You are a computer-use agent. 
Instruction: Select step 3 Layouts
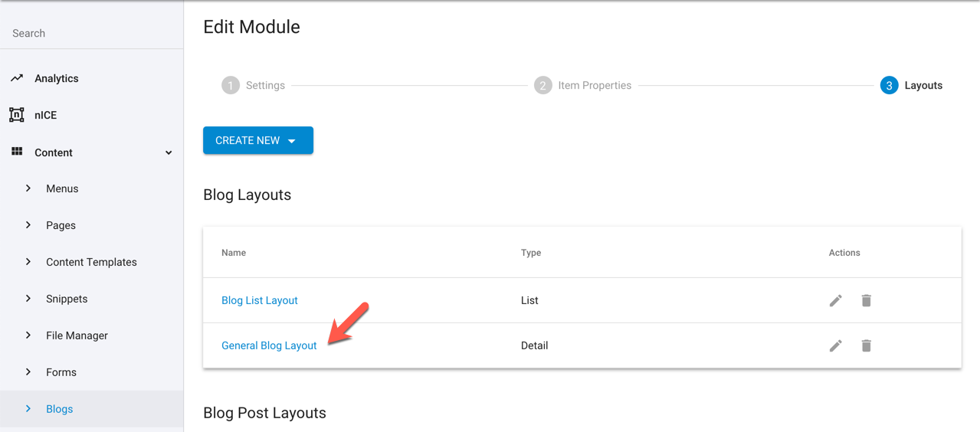coord(911,85)
